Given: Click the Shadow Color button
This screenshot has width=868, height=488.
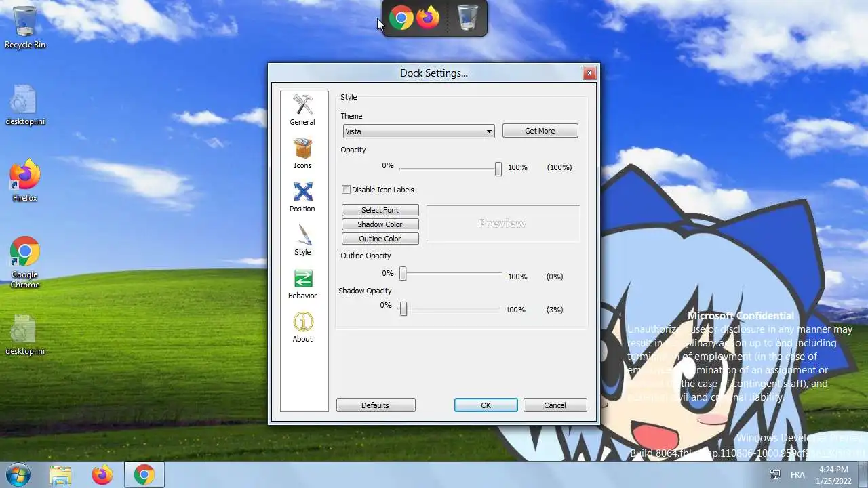Looking at the screenshot, I should (x=380, y=224).
